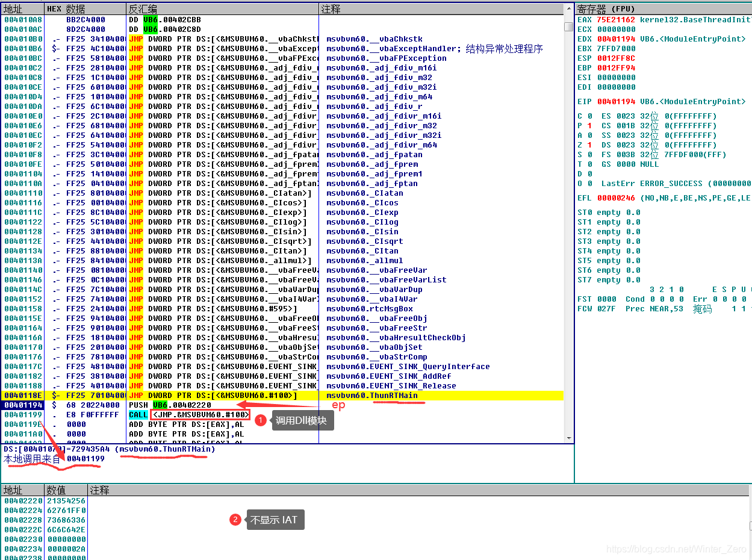Click the comment msvbvm60.EVENT_SINK_QueryInterface
This screenshot has width=752, height=560.
408,367
